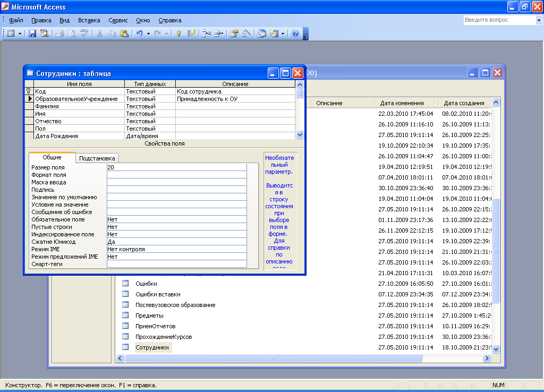Set primary key with the key icon
Screen dimensions: 544x392
pyautogui.click(x=178, y=33)
